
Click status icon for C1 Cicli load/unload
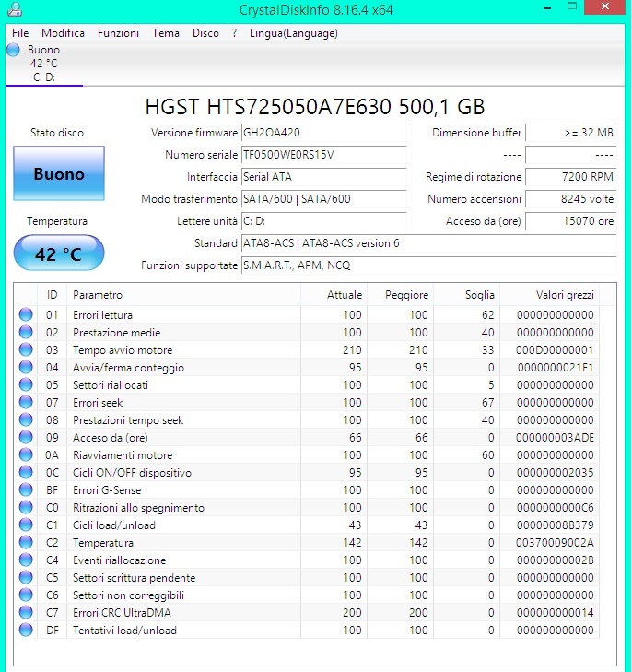(26, 525)
